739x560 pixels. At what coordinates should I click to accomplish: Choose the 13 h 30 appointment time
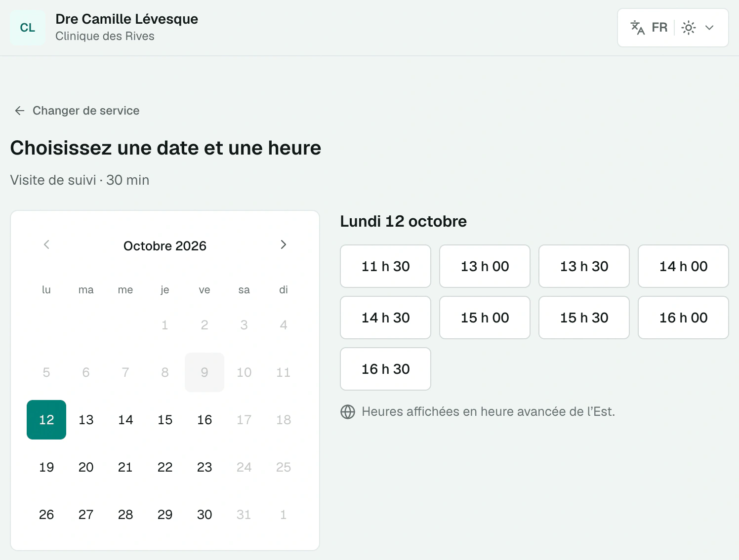[584, 266]
